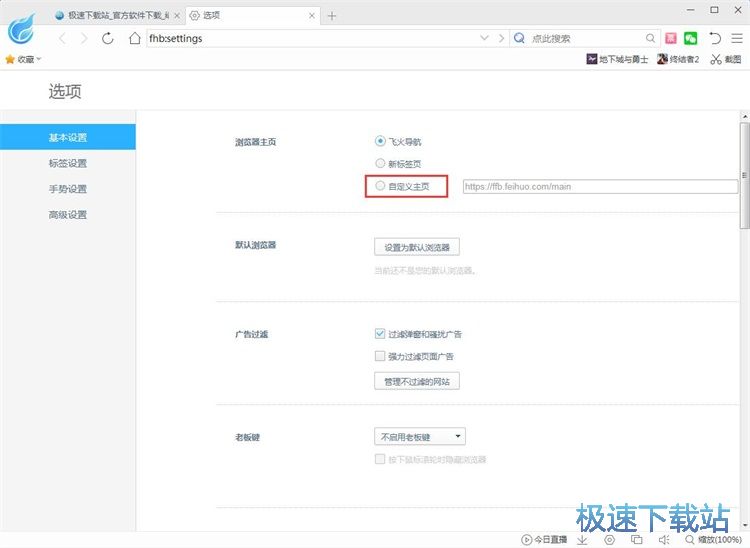Screen dimensions: 750x548
Task: Toggle sound with status bar speaker
Action: click(x=664, y=539)
